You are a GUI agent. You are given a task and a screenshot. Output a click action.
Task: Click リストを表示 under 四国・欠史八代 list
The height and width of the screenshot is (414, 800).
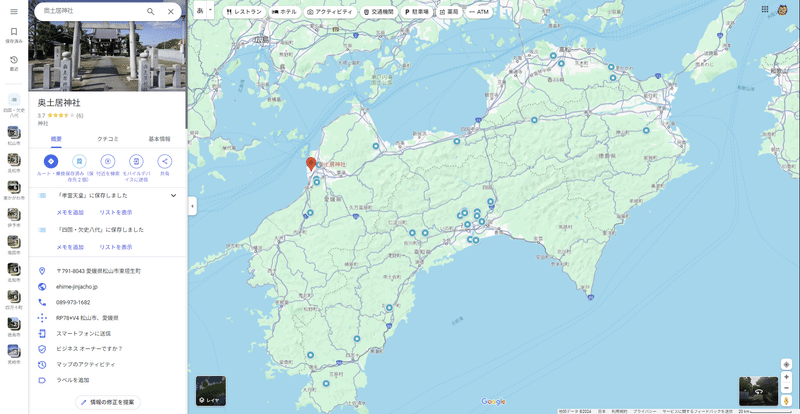tap(116, 247)
